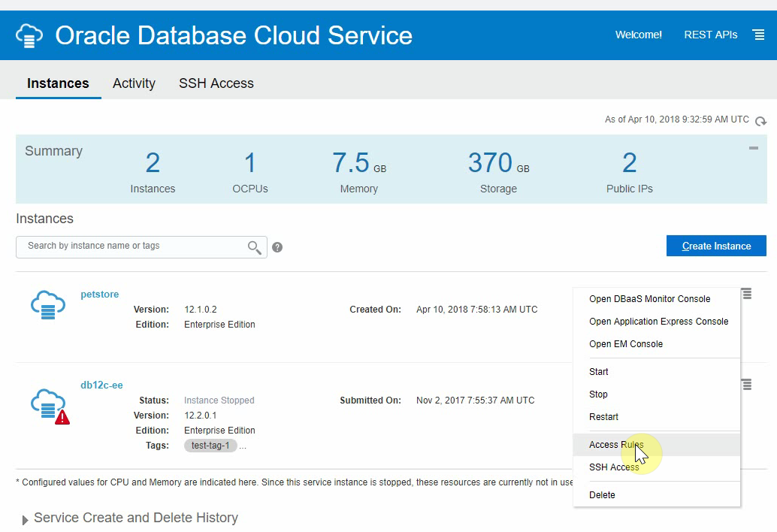Click the Create Instance button
The width and height of the screenshot is (777, 532).
716,246
